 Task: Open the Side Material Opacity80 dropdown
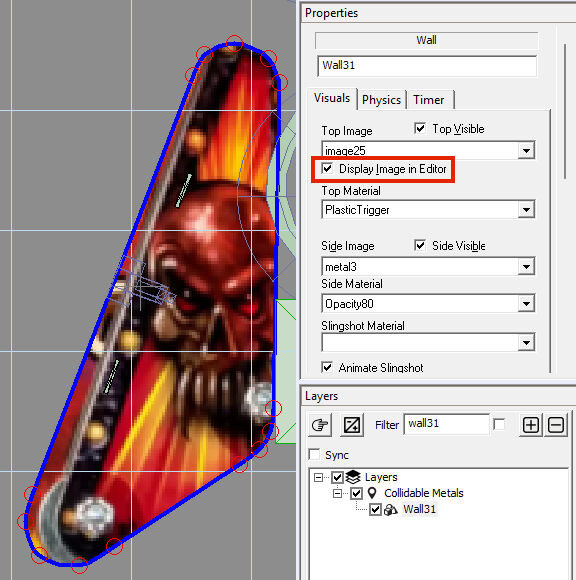pyautogui.click(x=526, y=304)
